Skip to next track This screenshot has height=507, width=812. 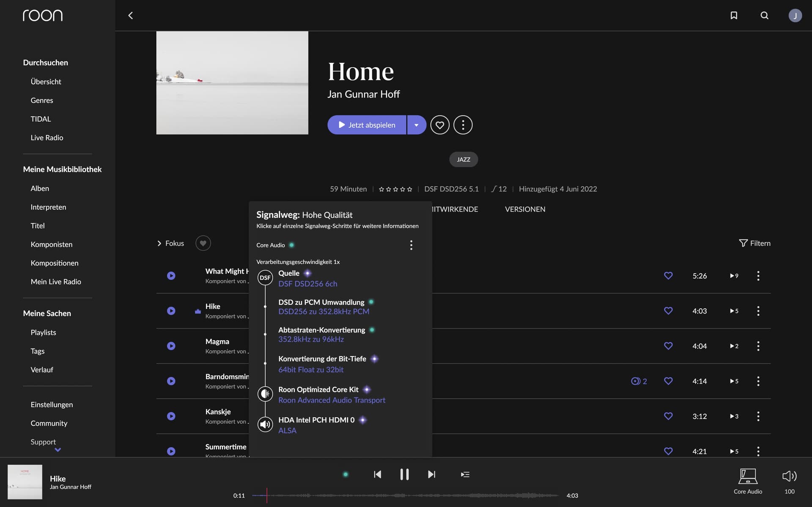tap(431, 474)
